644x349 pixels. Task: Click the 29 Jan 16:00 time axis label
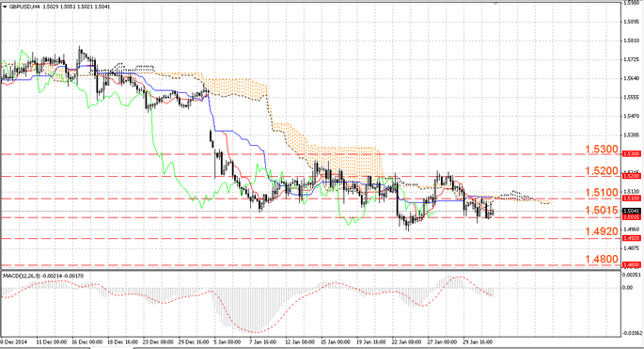(x=478, y=342)
